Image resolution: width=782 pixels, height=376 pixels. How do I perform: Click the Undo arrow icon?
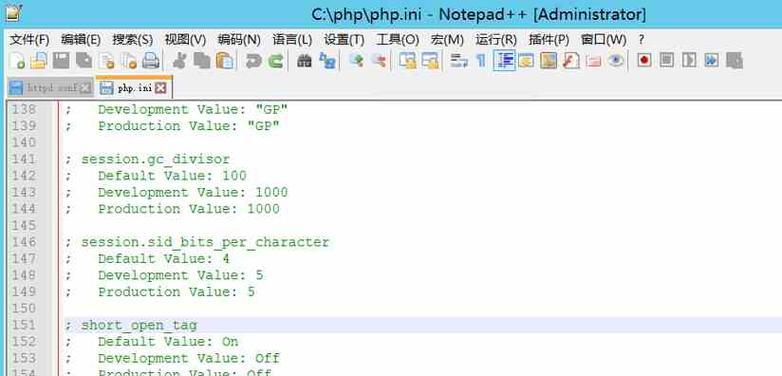click(x=253, y=61)
